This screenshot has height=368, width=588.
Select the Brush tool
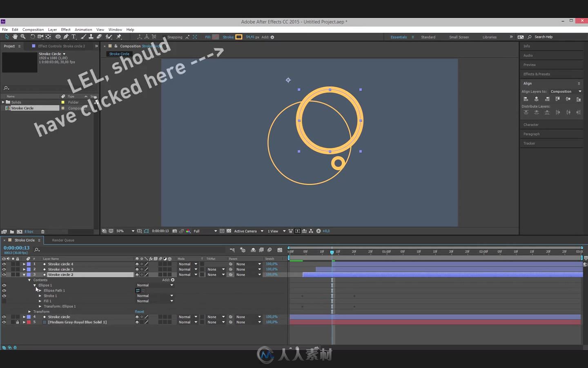(x=83, y=37)
